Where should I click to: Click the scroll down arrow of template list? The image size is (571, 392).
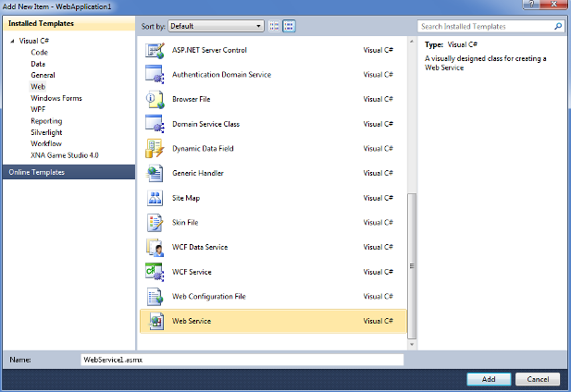412,344
